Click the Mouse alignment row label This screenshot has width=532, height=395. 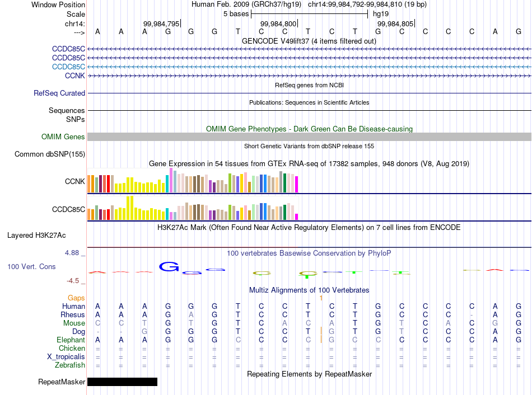pyautogui.click(x=74, y=323)
